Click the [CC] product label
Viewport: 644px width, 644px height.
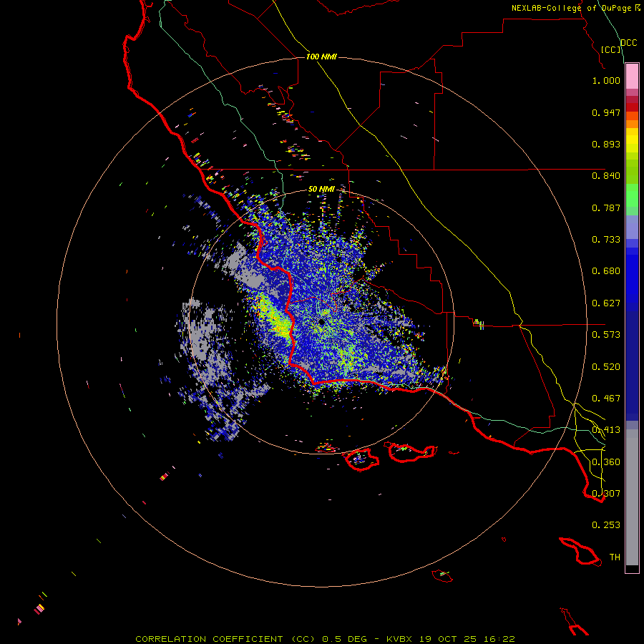[x=611, y=49]
